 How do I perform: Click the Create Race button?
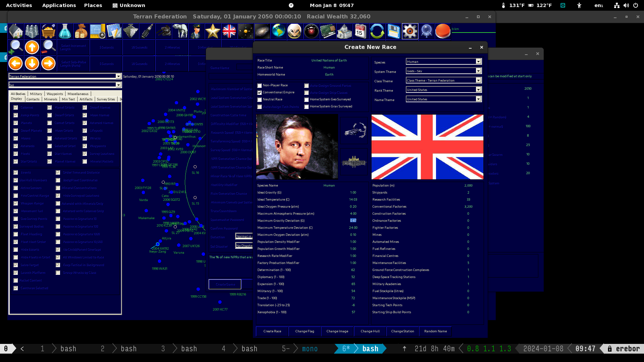[x=272, y=331]
